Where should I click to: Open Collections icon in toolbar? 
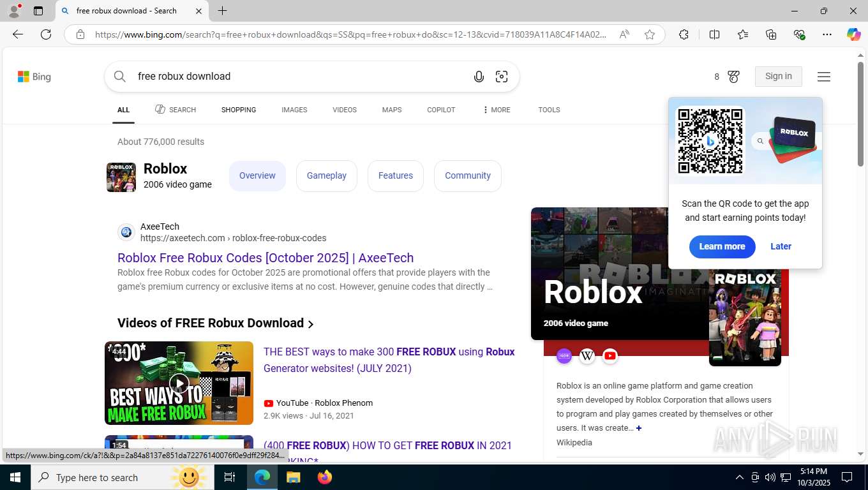click(771, 34)
